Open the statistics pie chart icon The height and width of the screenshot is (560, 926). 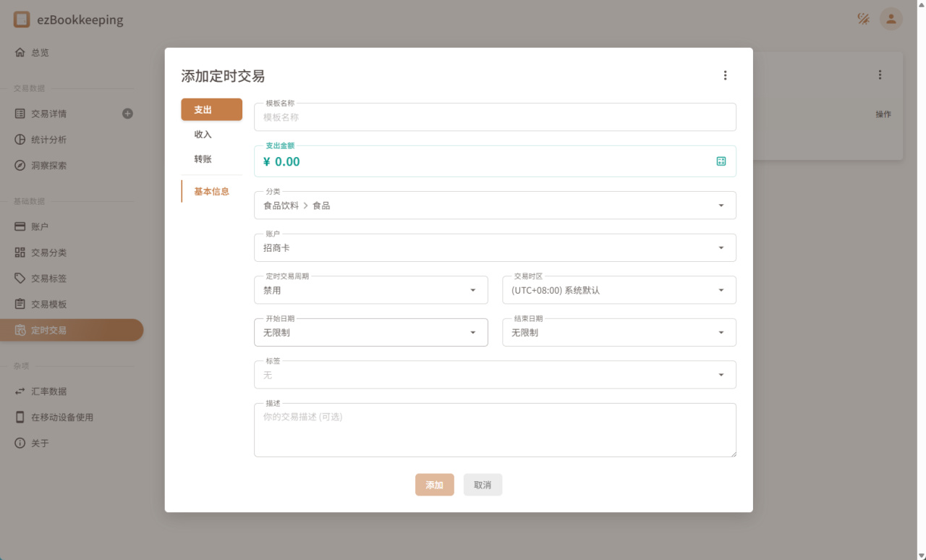(20, 140)
